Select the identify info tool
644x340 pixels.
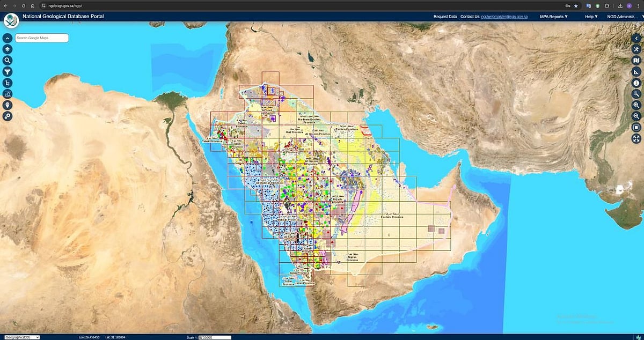(x=636, y=83)
